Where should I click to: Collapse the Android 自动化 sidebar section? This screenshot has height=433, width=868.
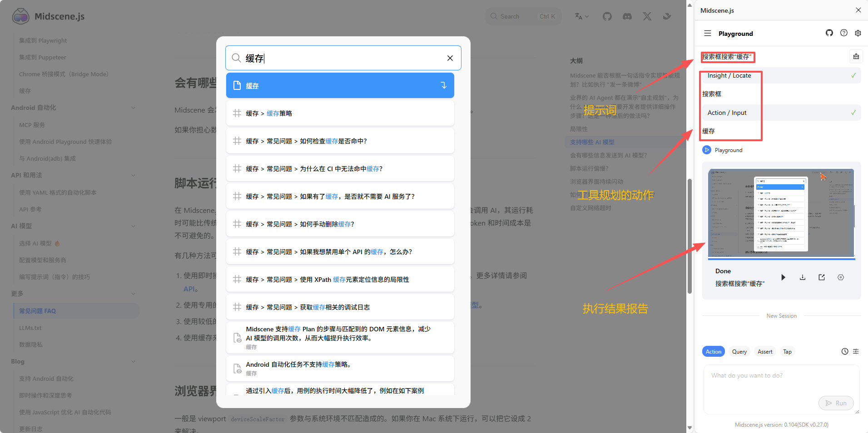133,108
